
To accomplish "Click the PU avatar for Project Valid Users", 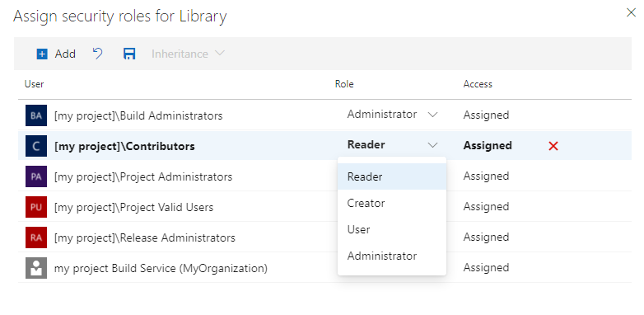I will click(36, 207).
